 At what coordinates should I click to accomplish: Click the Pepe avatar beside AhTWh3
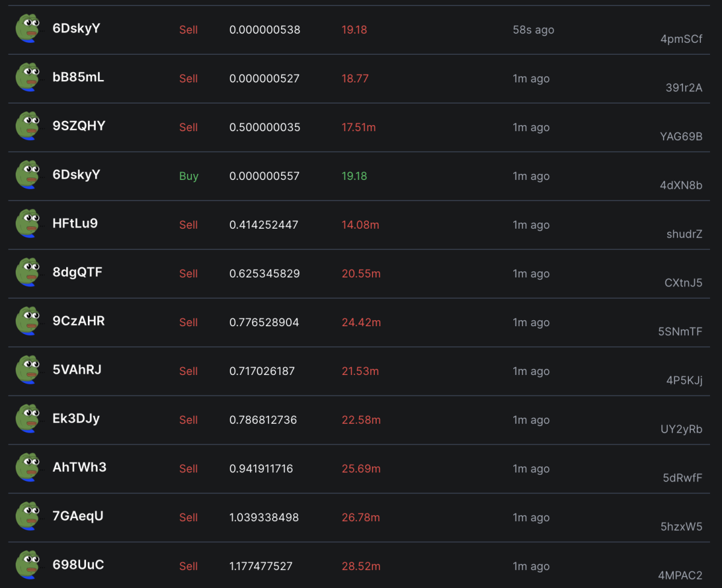click(28, 468)
